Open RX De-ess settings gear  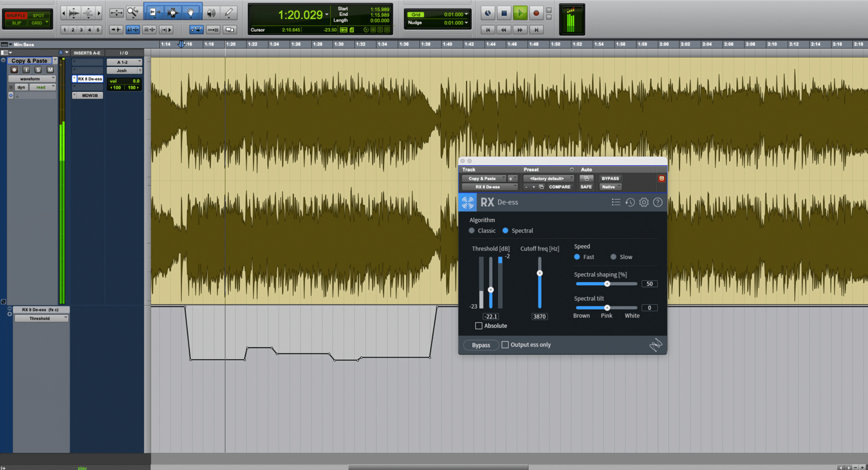tap(644, 202)
